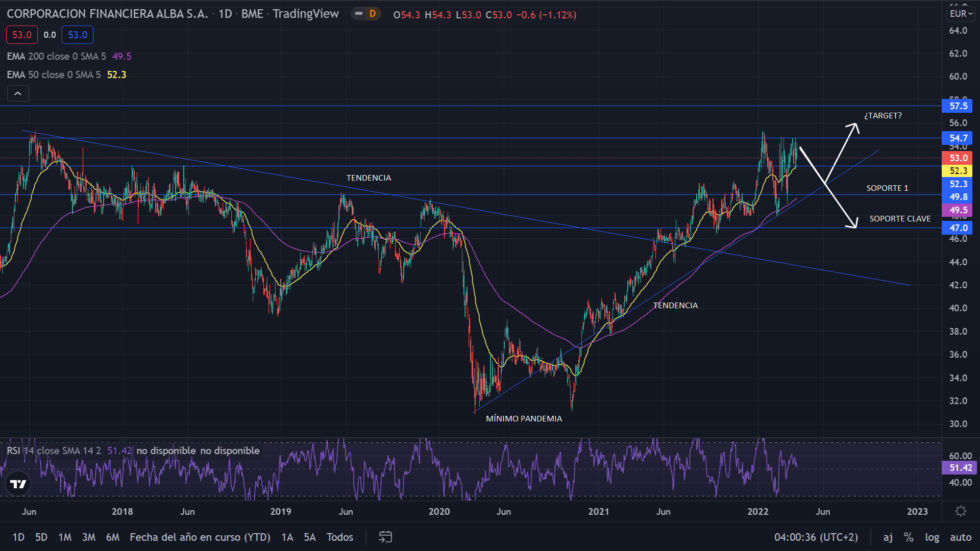Toggle logarithmic scale with log button
Viewport: 980px width, 551px height.
click(932, 537)
